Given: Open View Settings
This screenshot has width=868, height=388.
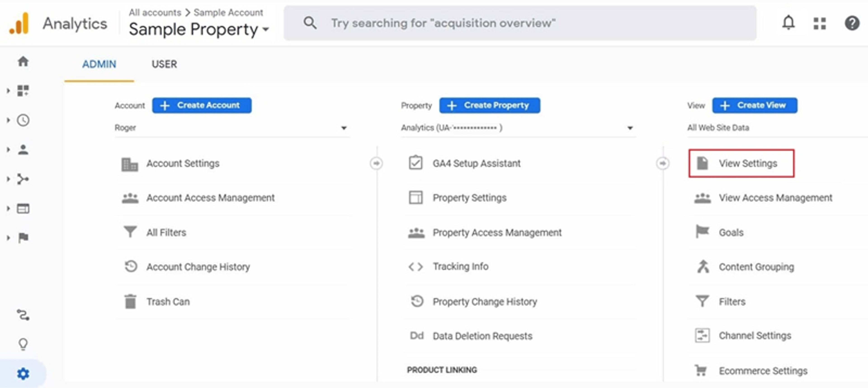Looking at the screenshot, I should 741,163.
